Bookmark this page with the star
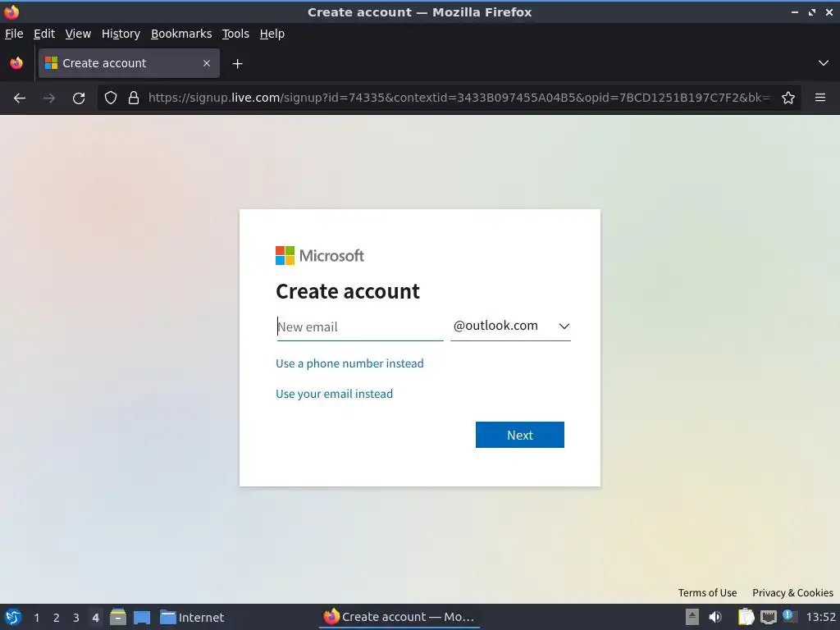 [x=788, y=98]
